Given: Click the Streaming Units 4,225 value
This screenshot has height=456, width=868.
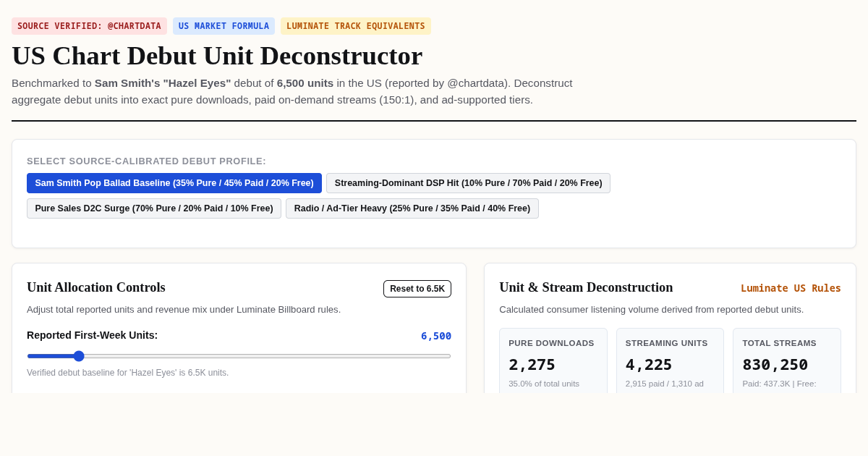Looking at the screenshot, I should coord(649,365).
